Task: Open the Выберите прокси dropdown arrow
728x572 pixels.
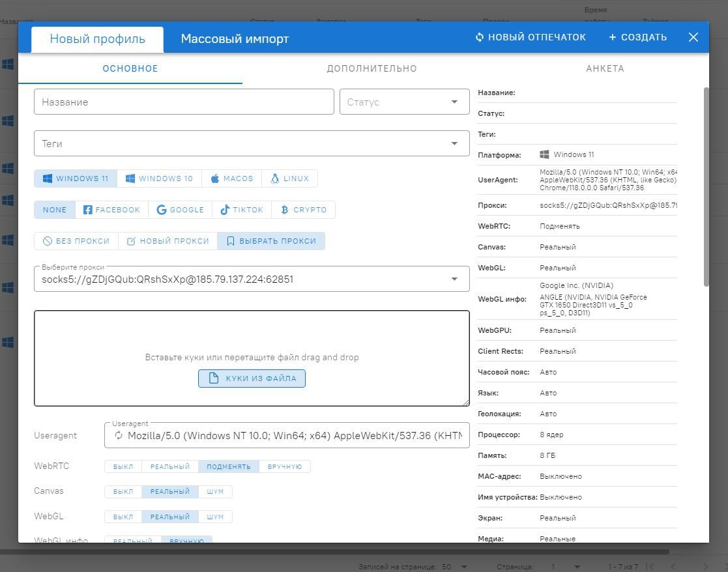Action: point(454,279)
